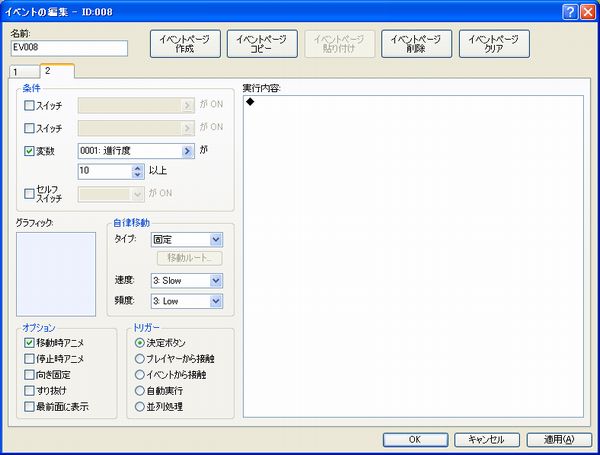Select the 並列処理 trigger radio

(140, 407)
